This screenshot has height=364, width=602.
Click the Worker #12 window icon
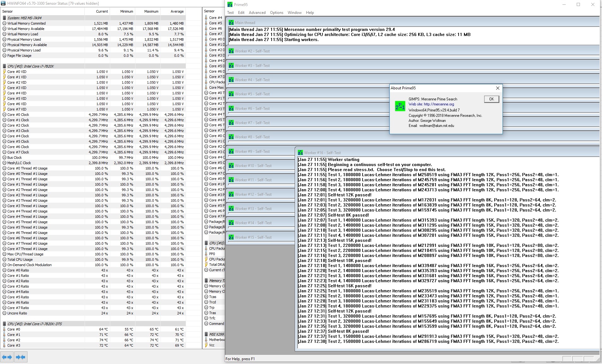point(231,194)
